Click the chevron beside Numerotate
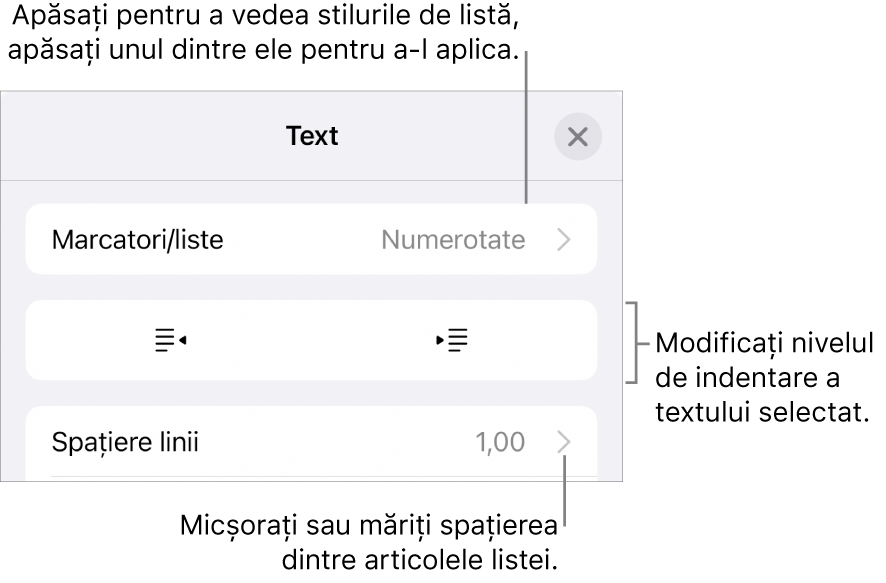Viewport: 886px width, 583px height. click(564, 238)
